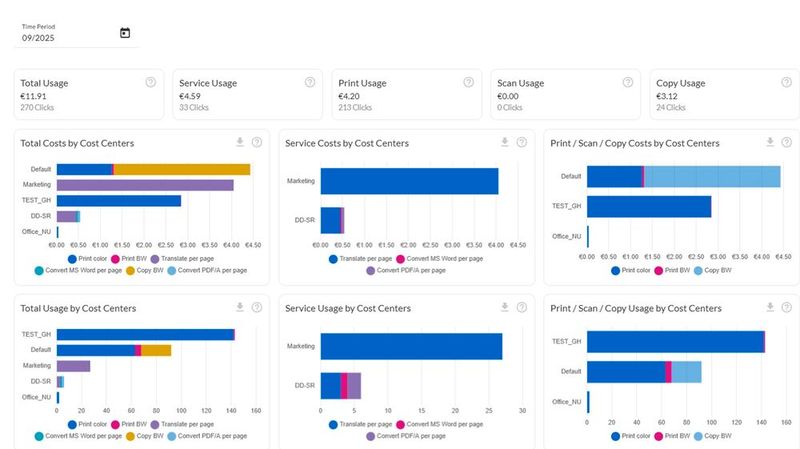This screenshot has width=800, height=449.
Task: Click the Default bar in Print / Scan / Copy Usage chart
Action: (x=644, y=372)
